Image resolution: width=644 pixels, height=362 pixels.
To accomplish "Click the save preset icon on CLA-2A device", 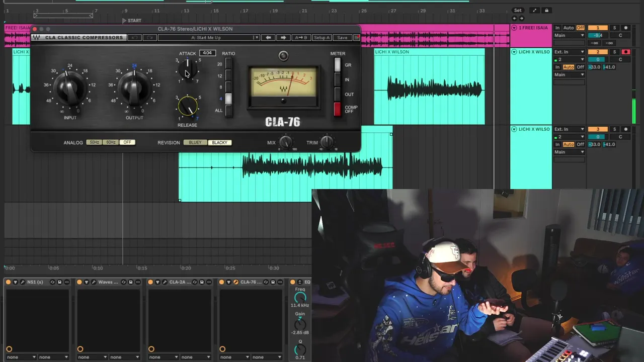I will [x=202, y=282].
